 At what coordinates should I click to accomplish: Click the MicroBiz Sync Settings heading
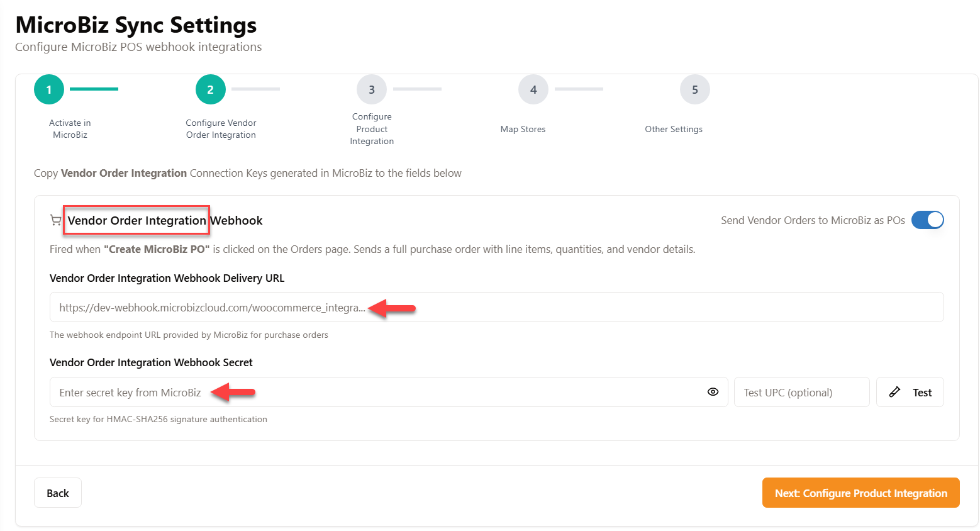pos(136,25)
